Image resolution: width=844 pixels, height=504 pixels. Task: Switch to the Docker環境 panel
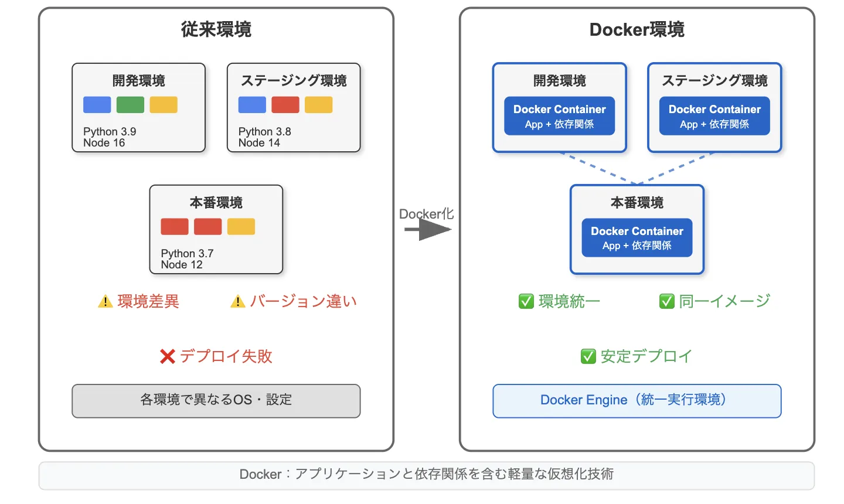(637, 29)
